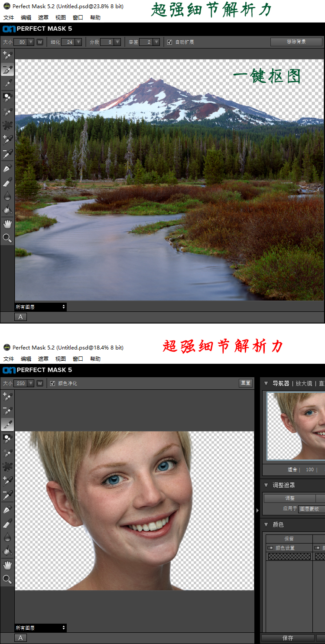Collapse the 颜色 panel
The width and height of the screenshot is (325, 644).
(x=266, y=524)
